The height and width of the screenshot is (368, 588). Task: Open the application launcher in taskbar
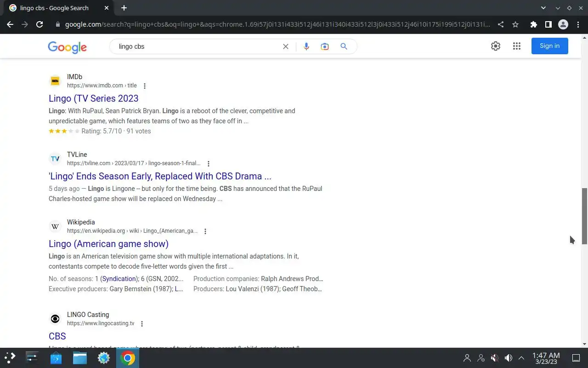point(10,358)
